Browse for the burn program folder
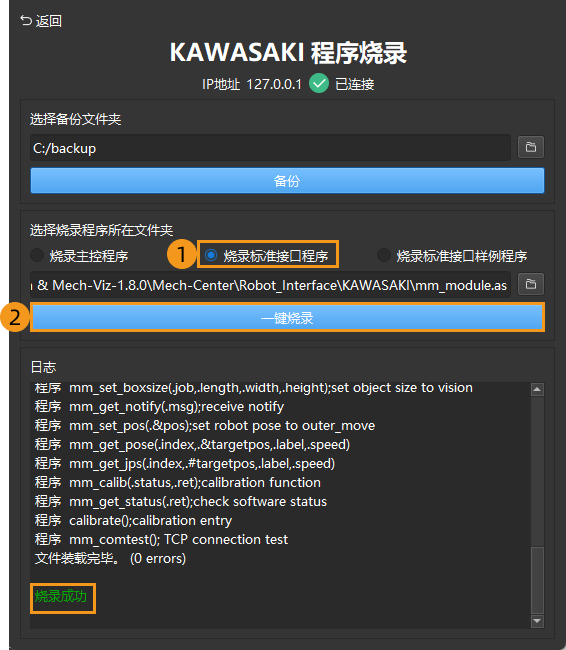566x650 pixels. (x=531, y=284)
